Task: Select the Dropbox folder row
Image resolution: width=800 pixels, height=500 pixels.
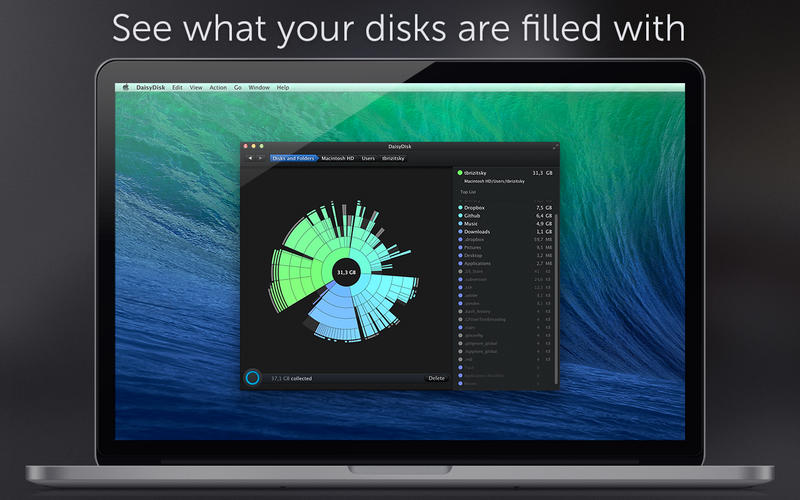Action: click(505, 208)
